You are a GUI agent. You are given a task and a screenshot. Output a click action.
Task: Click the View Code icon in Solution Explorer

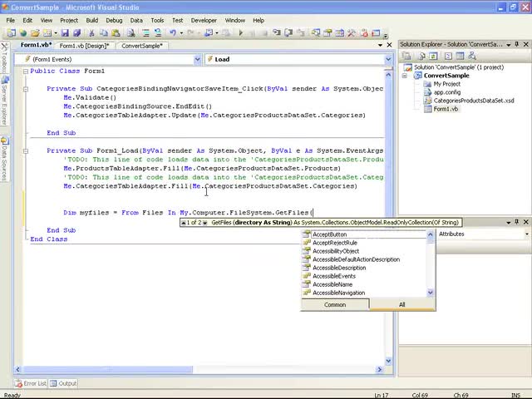point(448,56)
